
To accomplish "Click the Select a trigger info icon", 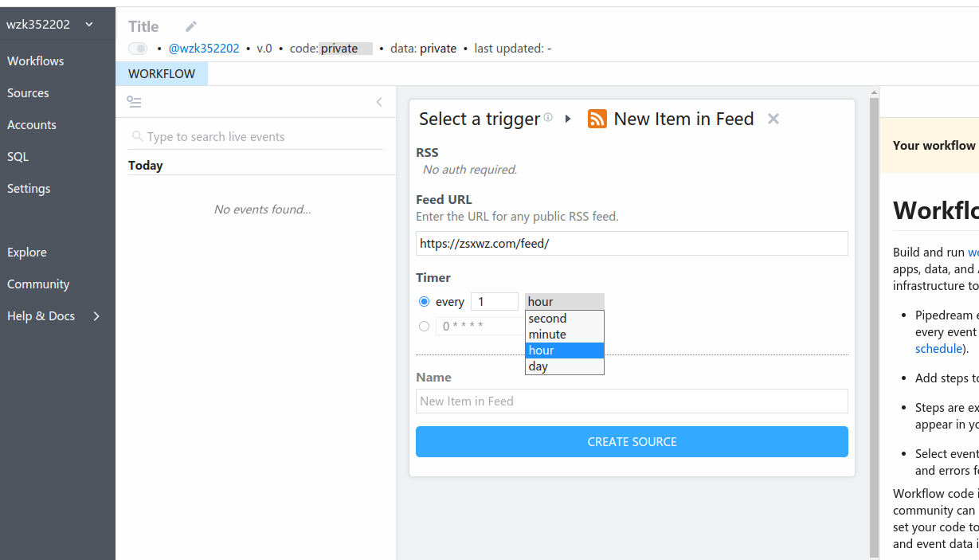I will 548,117.
